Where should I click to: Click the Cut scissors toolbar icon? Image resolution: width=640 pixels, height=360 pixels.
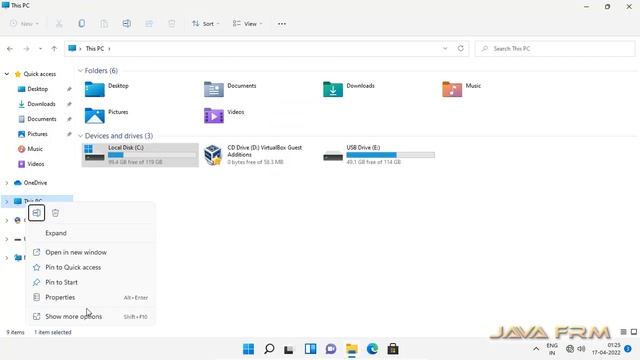point(59,24)
